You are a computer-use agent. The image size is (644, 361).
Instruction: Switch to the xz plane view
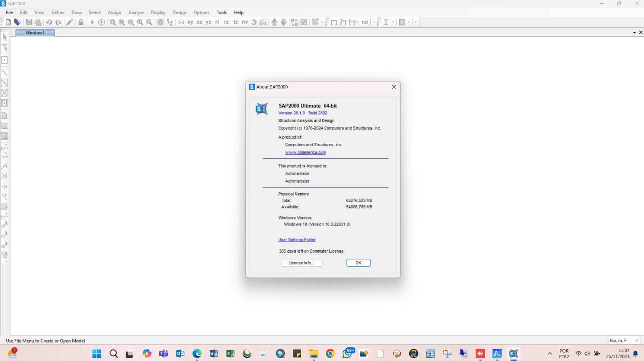click(199, 22)
